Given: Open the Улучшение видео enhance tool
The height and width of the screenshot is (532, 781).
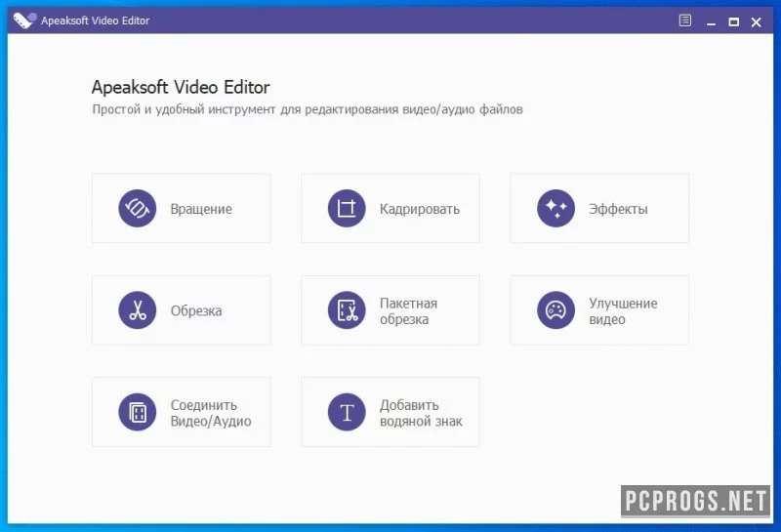Looking at the screenshot, I should pyautogui.click(x=599, y=309).
